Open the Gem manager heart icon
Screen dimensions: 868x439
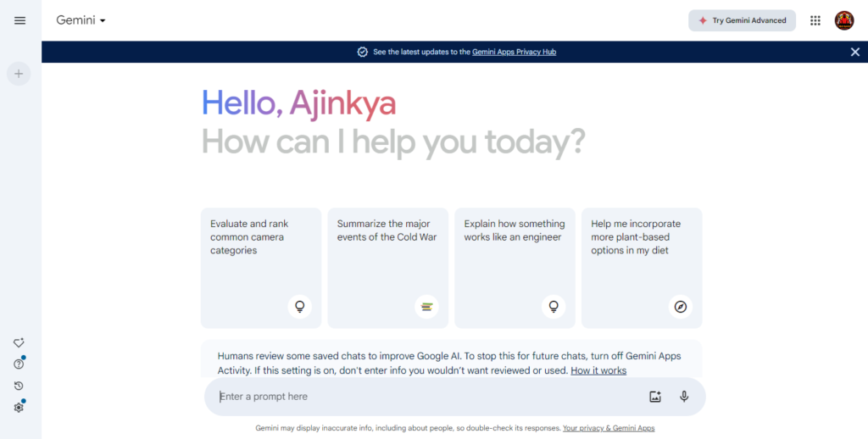(19, 342)
